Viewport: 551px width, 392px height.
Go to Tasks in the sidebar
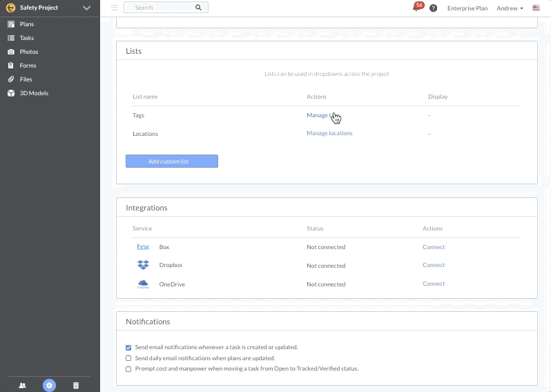27,38
